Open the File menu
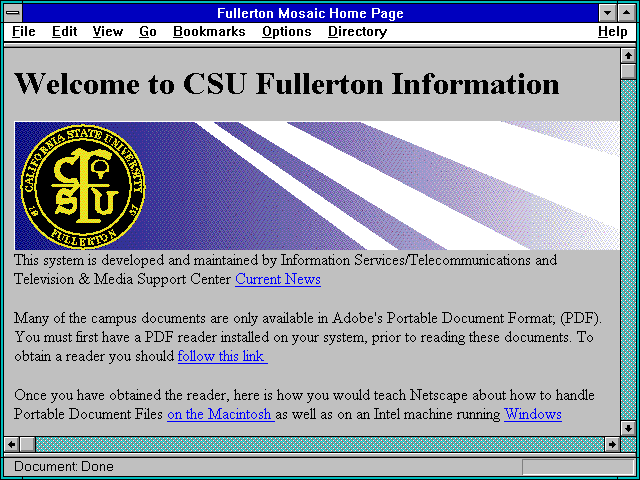Screen dimensions: 640x480 24,32
